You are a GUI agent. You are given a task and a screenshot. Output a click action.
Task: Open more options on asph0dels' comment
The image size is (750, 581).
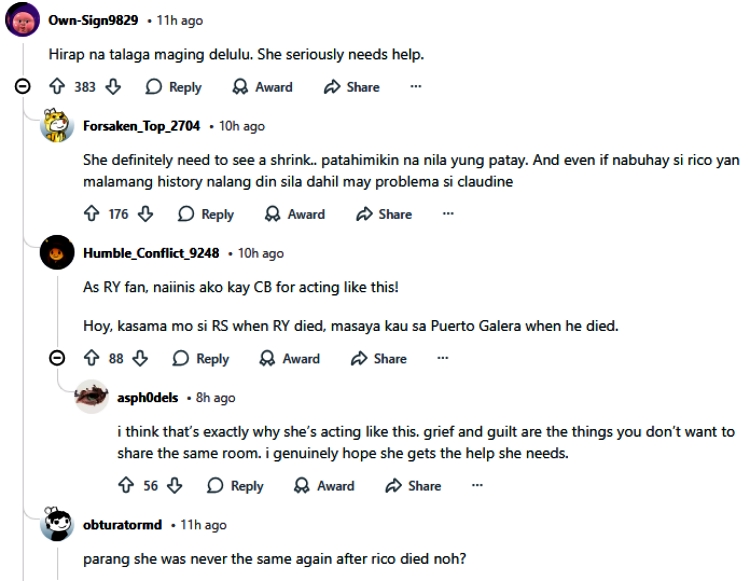pyautogui.click(x=477, y=486)
